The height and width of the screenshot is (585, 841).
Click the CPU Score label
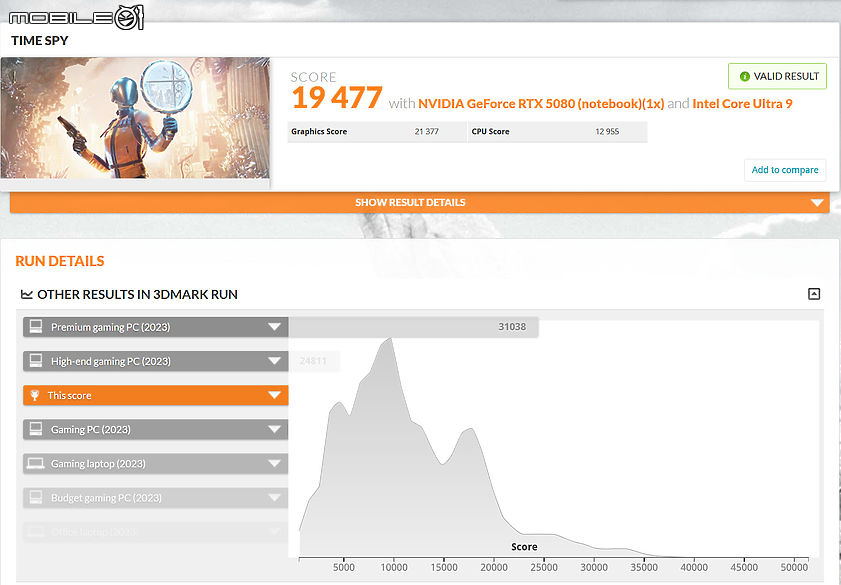tap(490, 131)
